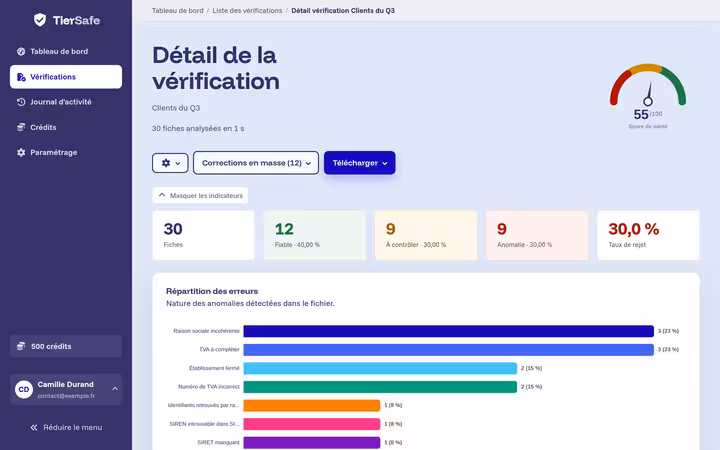Click the pink SIREN introuvable bar
The height and width of the screenshot is (450, 720).
point(312,424)
